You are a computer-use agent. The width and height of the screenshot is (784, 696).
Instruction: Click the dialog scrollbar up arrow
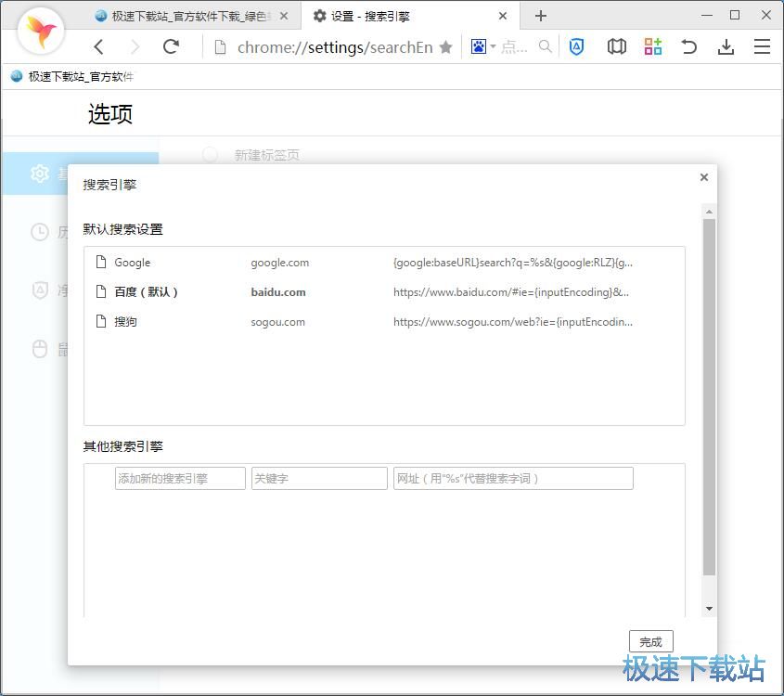[x=709, y=212]
